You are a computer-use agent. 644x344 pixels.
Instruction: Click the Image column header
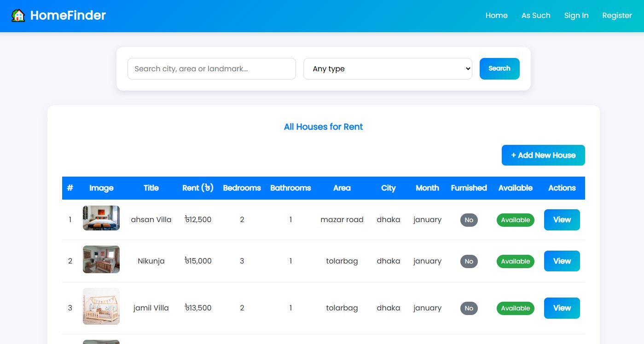coord(101,188)
